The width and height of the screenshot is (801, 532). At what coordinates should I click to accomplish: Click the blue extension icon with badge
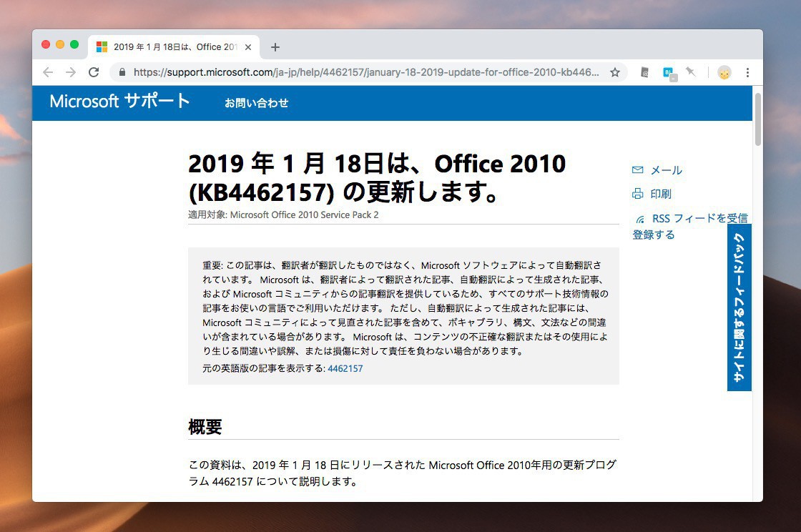(x=669, y=73)
